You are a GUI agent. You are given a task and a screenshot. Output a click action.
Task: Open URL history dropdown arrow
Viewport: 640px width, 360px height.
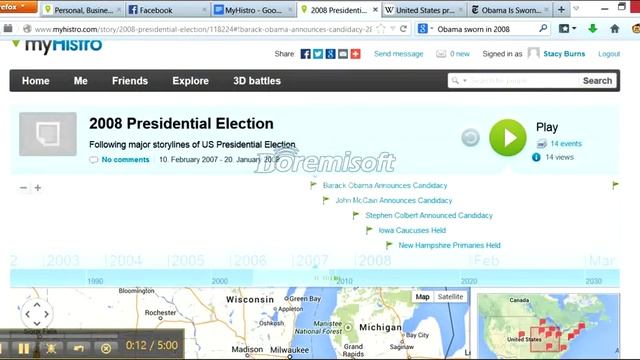pyautogui.click(x=393, y=29)
